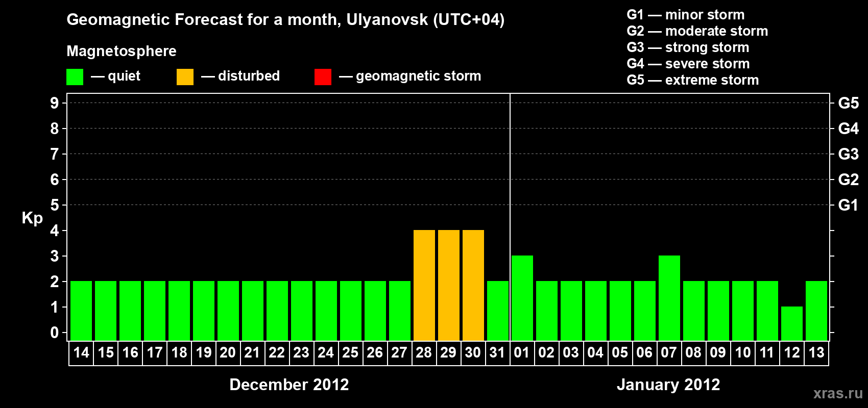The height and width of the screenshot is (408, 868).
Task: Click the '— disturbed' legend text
Action: tap(240, 76)
